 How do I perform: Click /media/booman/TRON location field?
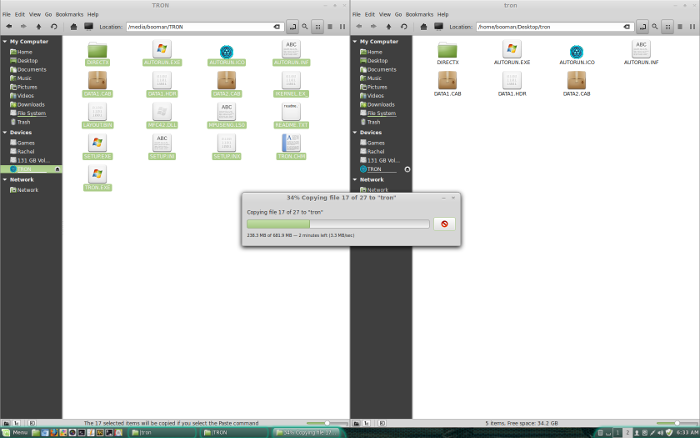204,27
